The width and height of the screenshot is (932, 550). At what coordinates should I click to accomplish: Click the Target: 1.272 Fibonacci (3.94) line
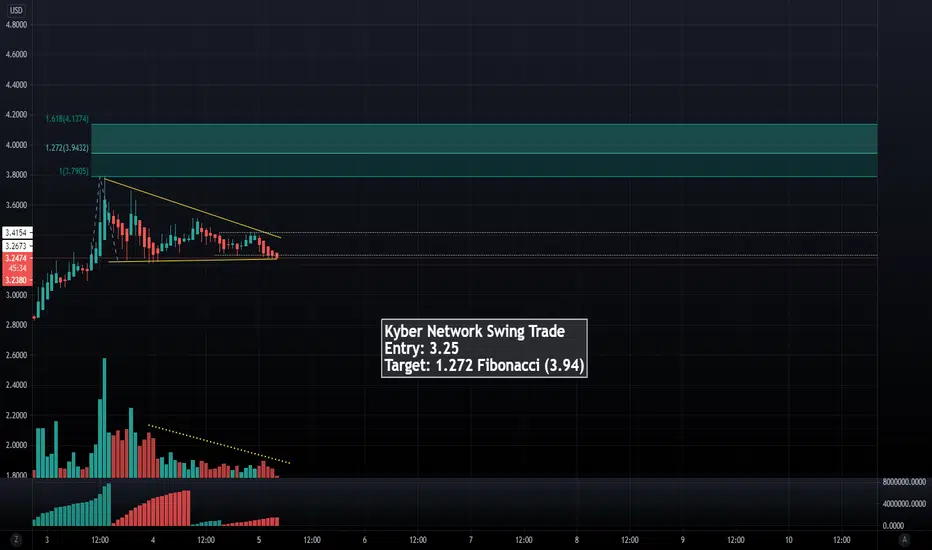pos(484,365)
